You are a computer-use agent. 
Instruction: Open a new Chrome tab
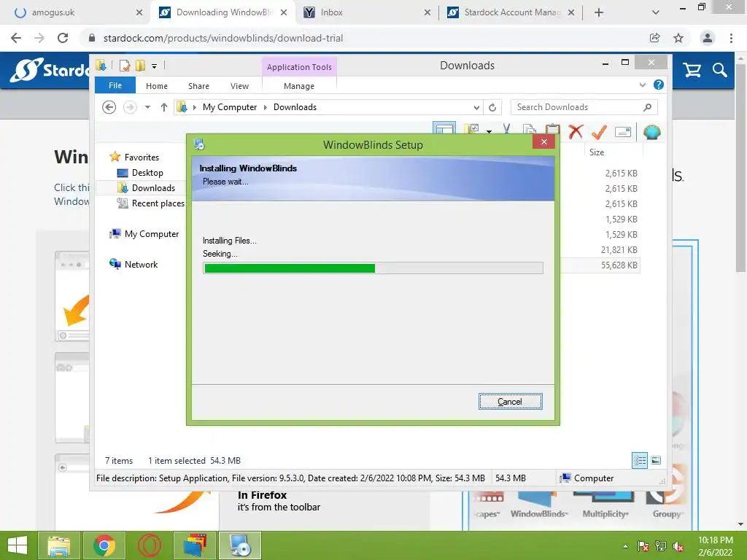pyautogui.click(x=599, y=12)
